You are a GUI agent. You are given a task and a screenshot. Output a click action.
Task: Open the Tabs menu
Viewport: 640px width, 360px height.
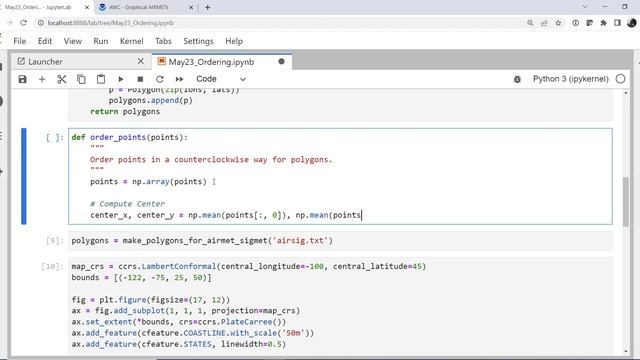click(163, 41)
